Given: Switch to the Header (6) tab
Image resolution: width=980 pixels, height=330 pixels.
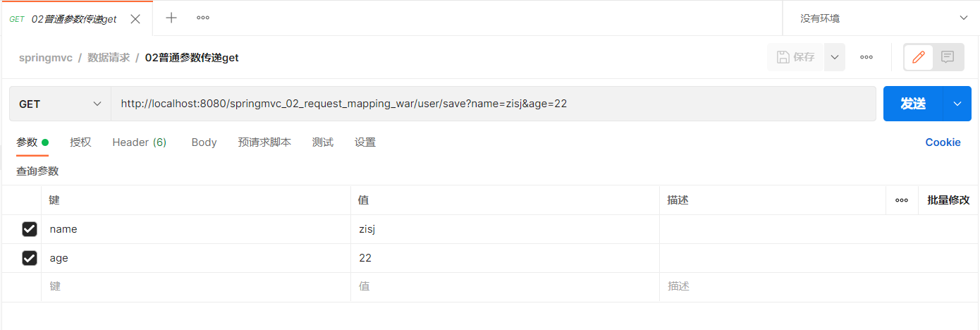Looking at the screenshot, I should (x=139, y=142).
